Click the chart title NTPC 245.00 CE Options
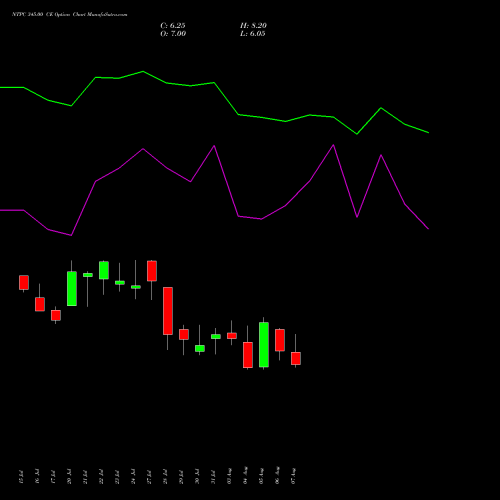The image size is (500, 500). 41,15
